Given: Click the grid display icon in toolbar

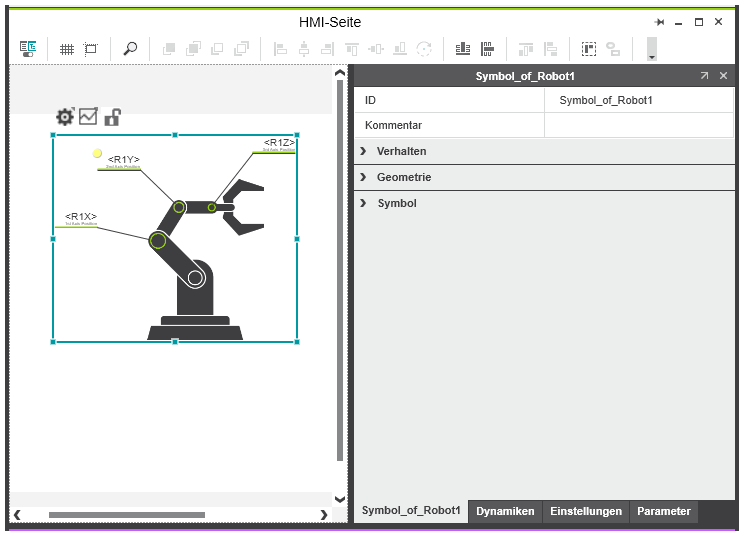Looking at the screenshot, I should point(67,49).
